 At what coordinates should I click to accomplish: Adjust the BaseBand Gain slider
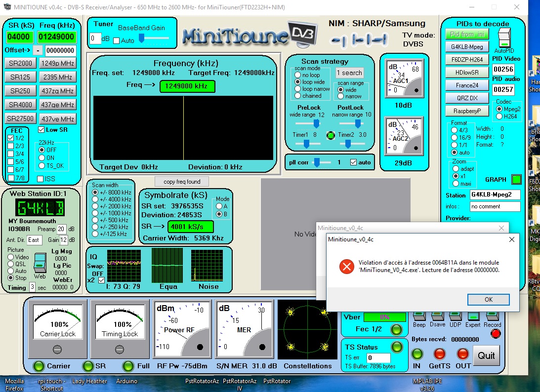tap(142, 38)
